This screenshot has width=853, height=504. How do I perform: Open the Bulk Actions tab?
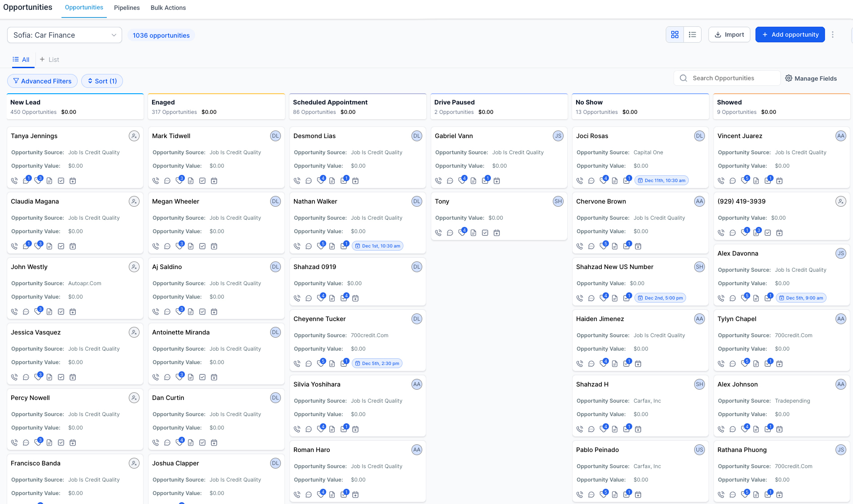coord(168,8)
